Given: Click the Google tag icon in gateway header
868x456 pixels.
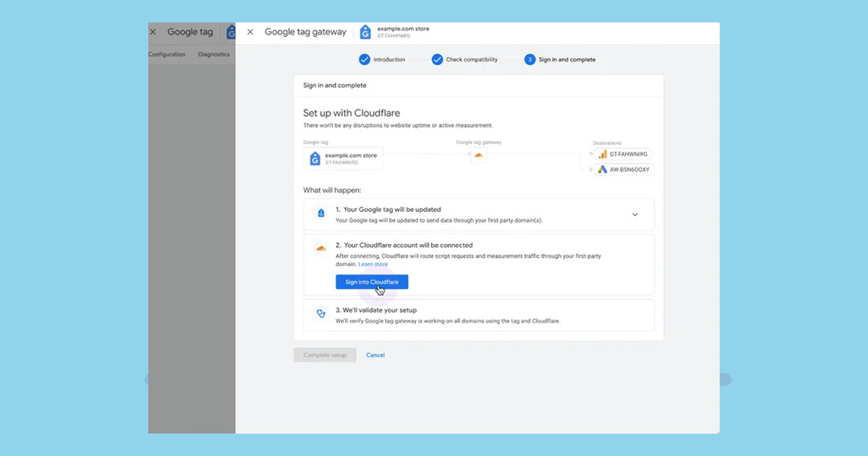Looking at the screenshot, I should tap(365, 32).
